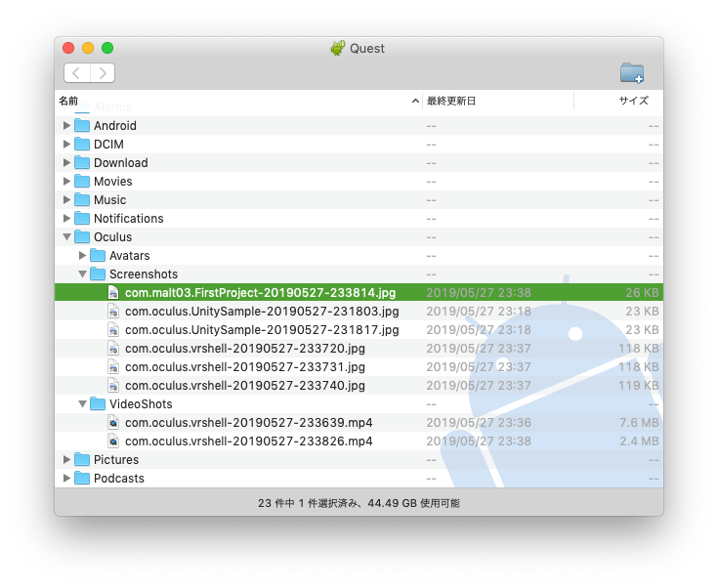Click the 119 KB size value
Screen dimensions: 718x588
pyautogui.click(x=639, y=385)
